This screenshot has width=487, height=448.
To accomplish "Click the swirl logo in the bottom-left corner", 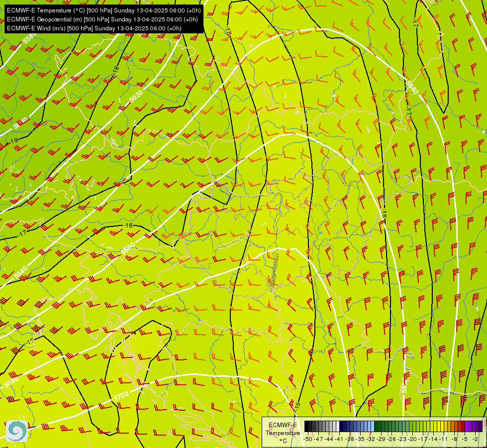I will point(17,431).
